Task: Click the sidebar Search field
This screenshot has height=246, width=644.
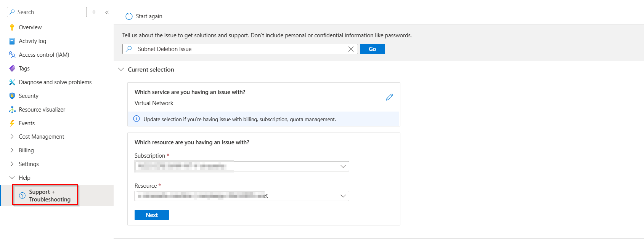Action: point(47,12)
